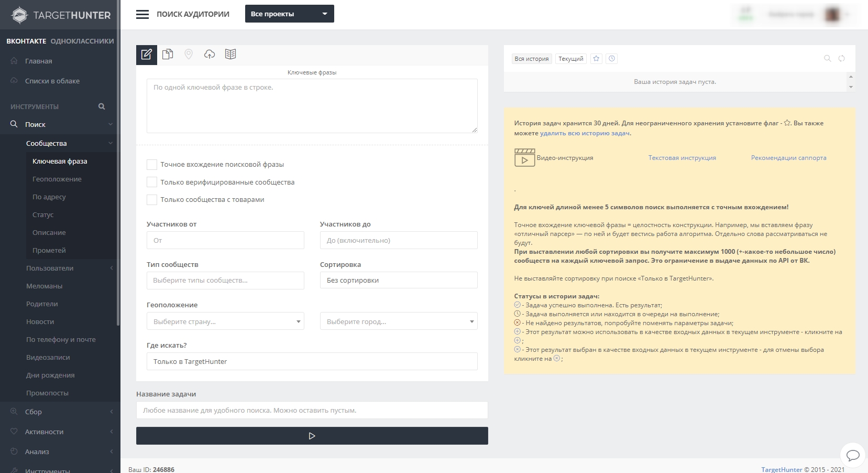Open the country selection dropdown
The width and height of the screenshot is (868, 473).
pyautogui.click(x=225, y=321)
